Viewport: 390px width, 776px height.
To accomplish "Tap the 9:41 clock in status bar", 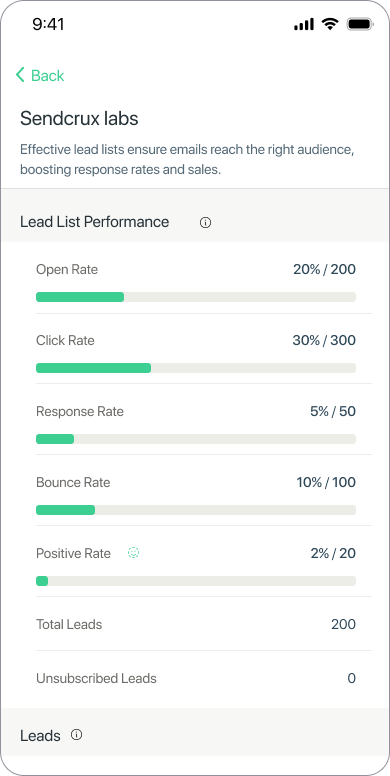I will click(x=48, y=24).
